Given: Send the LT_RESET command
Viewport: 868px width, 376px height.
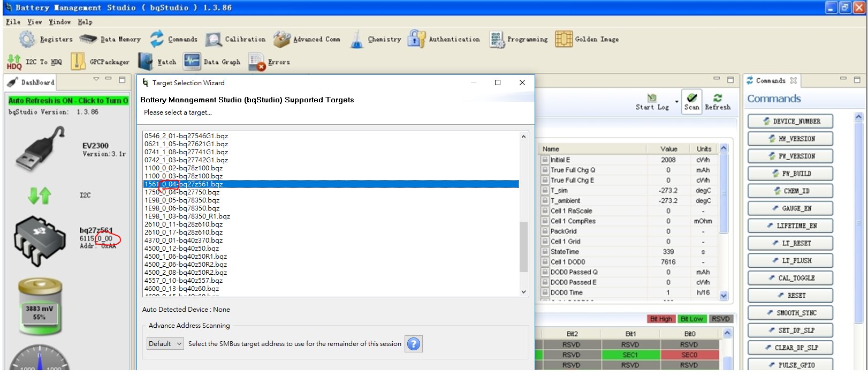Looking at the screenshot, I should (790, 243).
